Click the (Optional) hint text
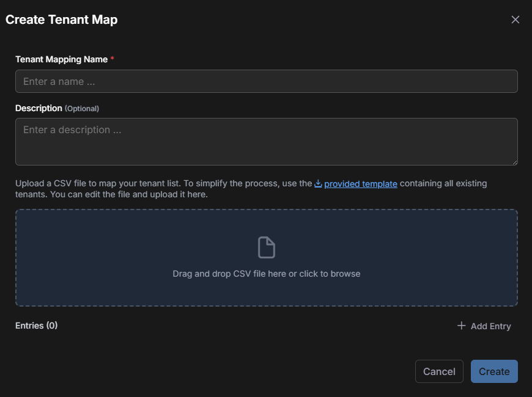 [x=82, y=109]
